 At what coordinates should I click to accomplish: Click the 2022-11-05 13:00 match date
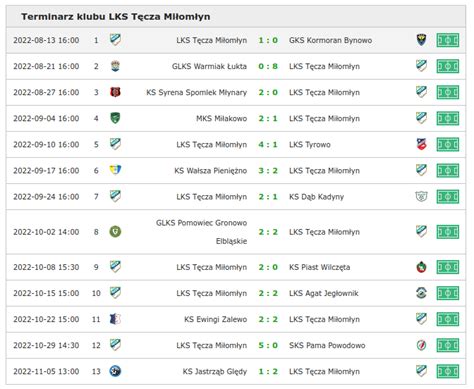coord(46,371)
